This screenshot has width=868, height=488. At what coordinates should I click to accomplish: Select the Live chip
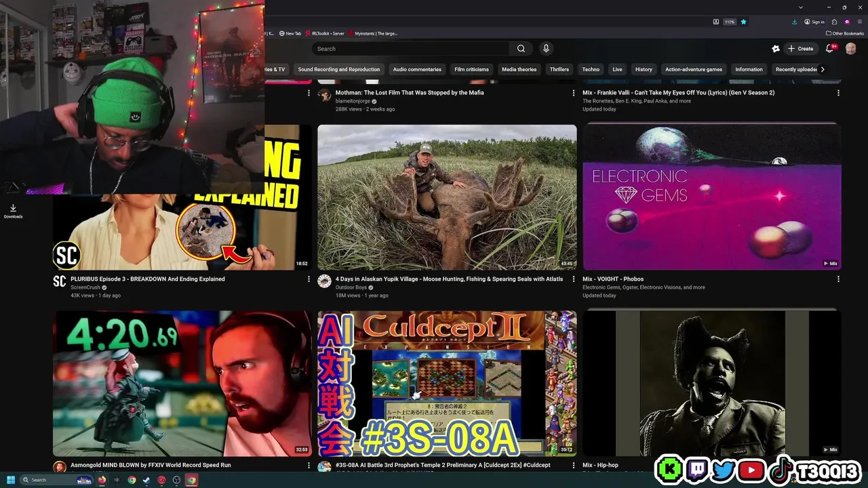617,69
